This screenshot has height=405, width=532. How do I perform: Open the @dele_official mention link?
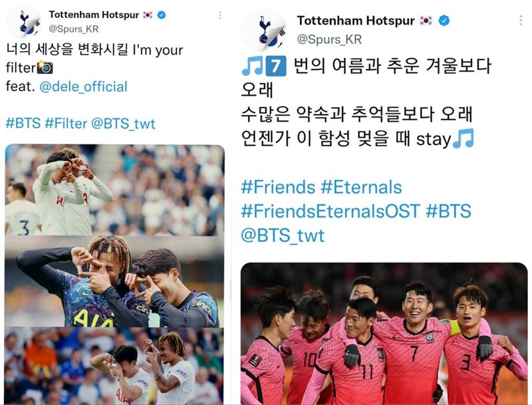click(84, 86)
